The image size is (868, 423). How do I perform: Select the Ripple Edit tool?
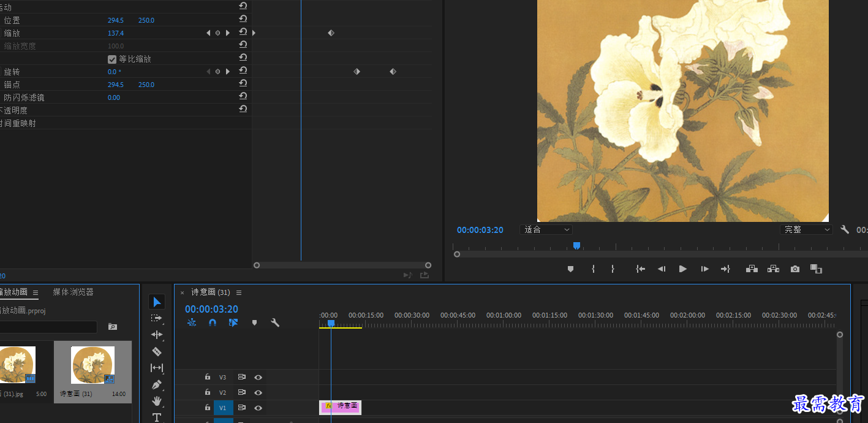(157, 335)
